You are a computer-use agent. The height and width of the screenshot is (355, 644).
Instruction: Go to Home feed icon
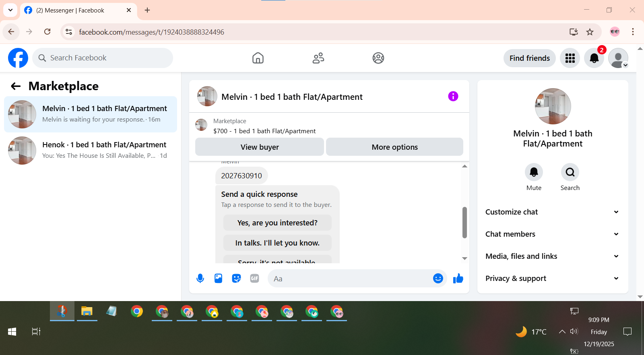[x=258, y=58]
